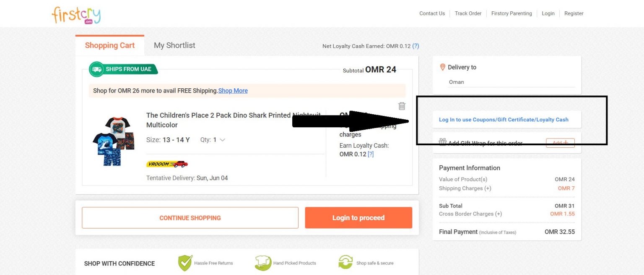Open the quantity dropdown for the nightsuit
Image resolution: width=644 pixels, height=275 pixels.
222,140
